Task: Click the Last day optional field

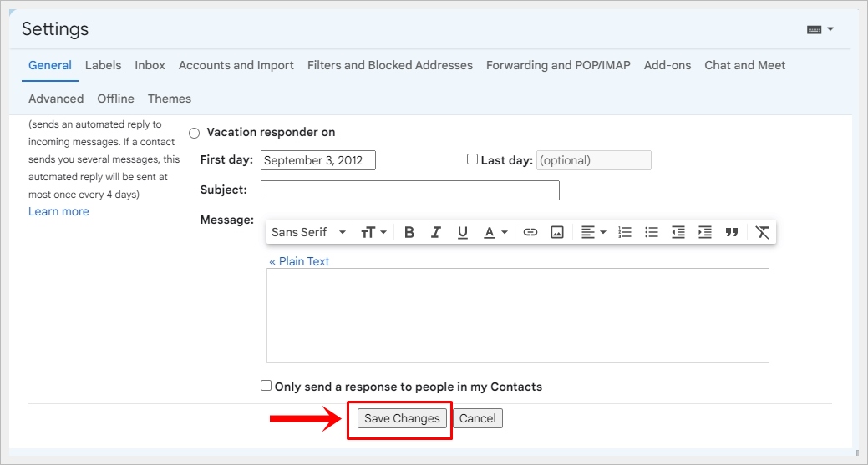Action: 594,160
